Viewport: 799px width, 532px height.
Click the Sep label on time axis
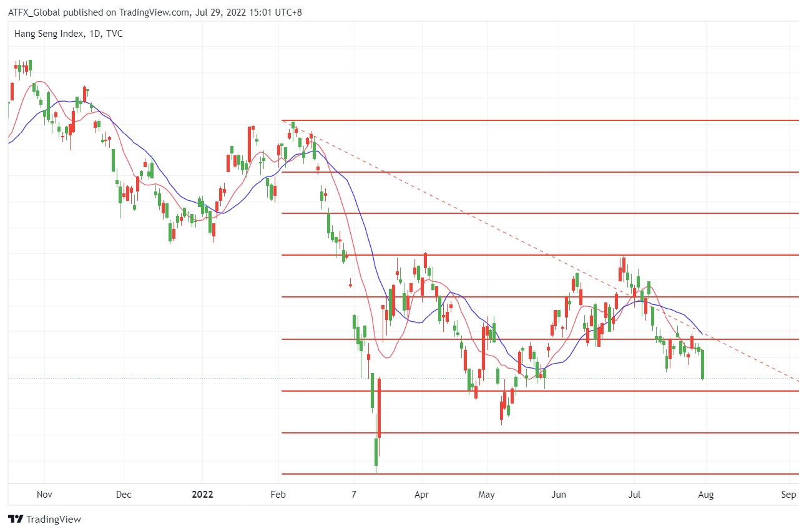788,495
